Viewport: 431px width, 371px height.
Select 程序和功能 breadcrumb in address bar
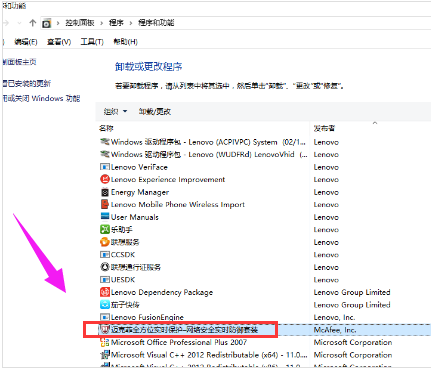tap(156, 23)
